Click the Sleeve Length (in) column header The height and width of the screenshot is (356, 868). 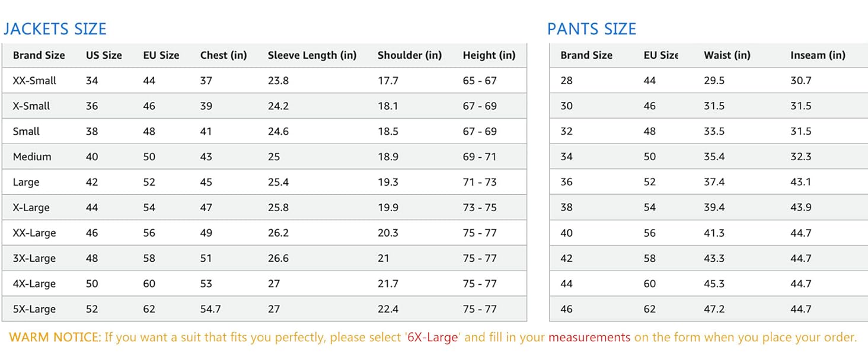click(x=312, y=55)
